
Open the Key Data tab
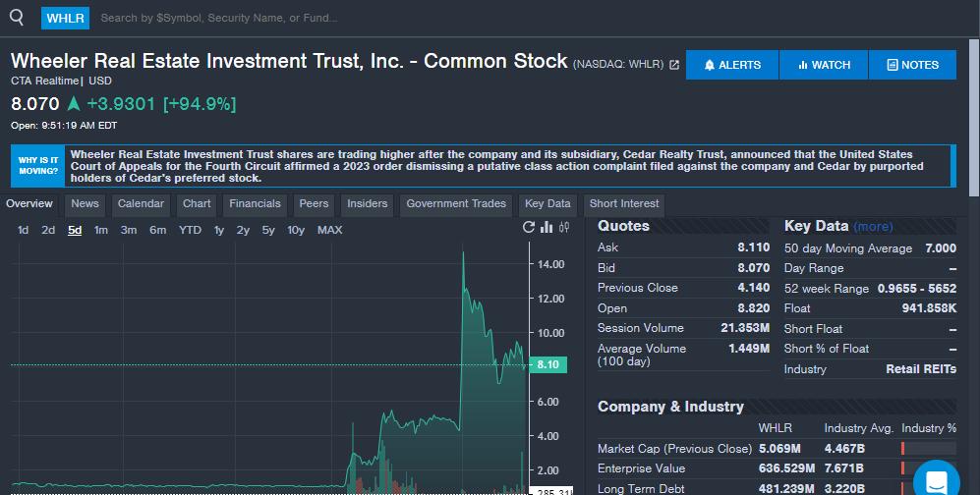548,204
